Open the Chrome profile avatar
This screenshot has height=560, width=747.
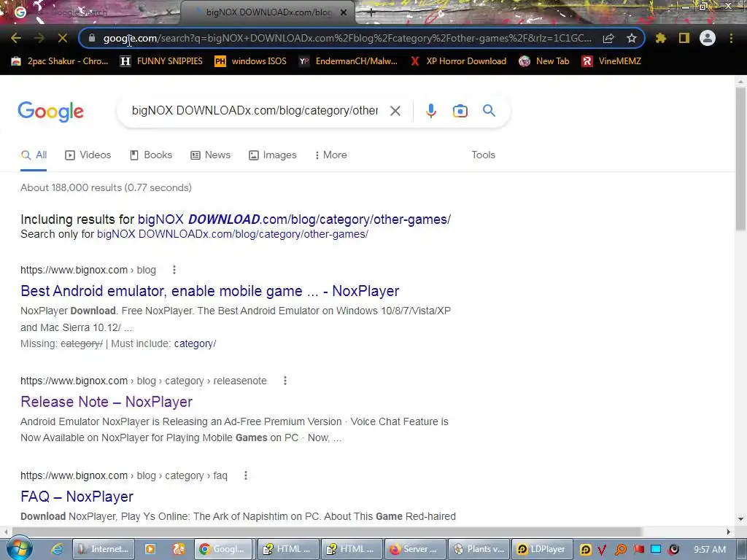708,38
